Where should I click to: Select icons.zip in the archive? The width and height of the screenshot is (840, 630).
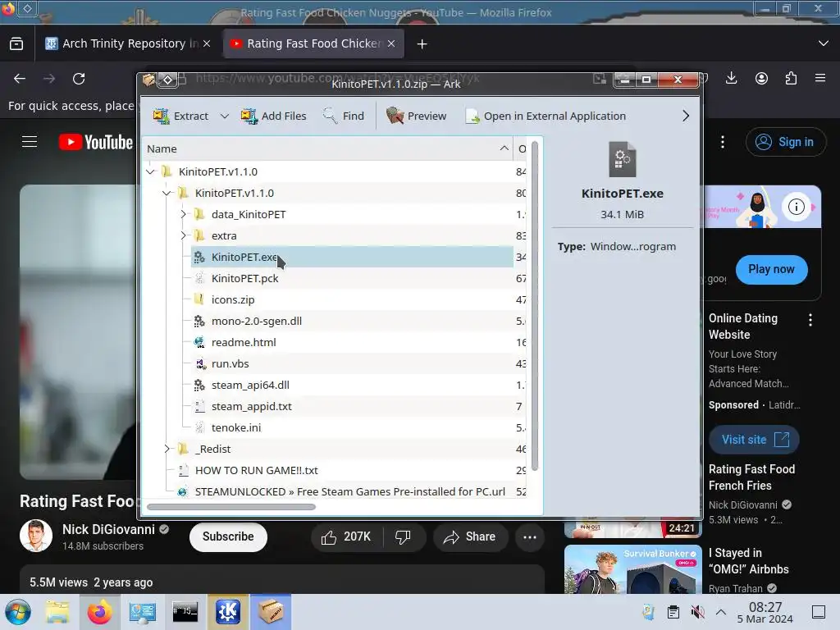pyautogui.click(x=232, y=300)
